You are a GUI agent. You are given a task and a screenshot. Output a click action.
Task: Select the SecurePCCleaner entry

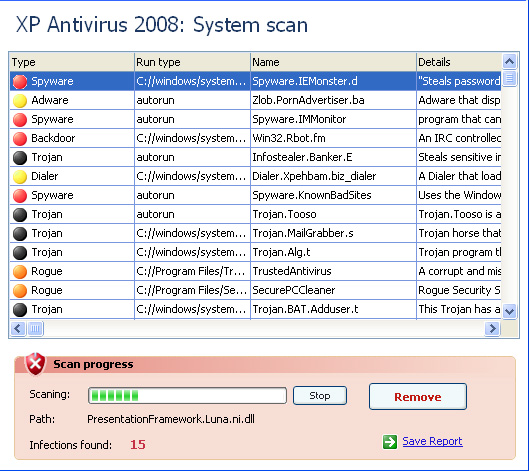point(333,290)
